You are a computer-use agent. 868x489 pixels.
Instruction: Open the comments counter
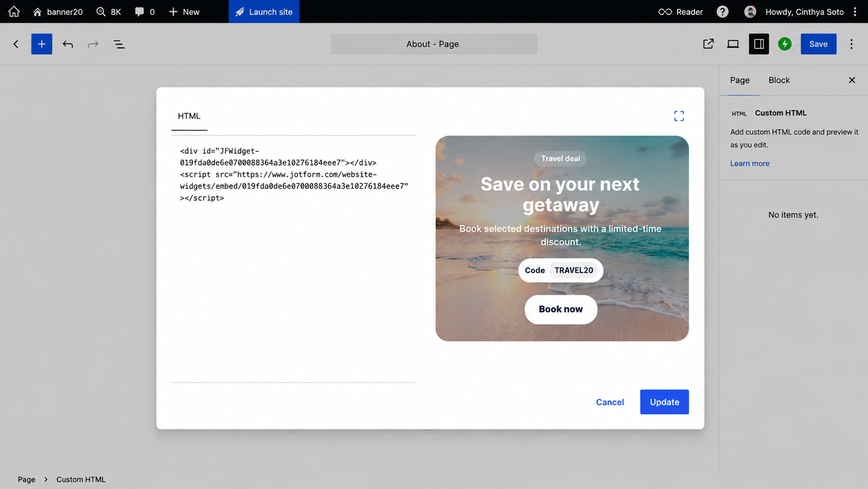[x=145, y=11]
